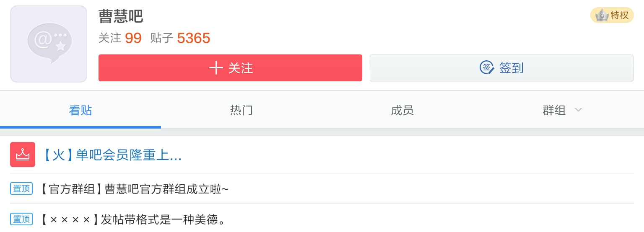Click the red crown member icon

pos(23,155)
